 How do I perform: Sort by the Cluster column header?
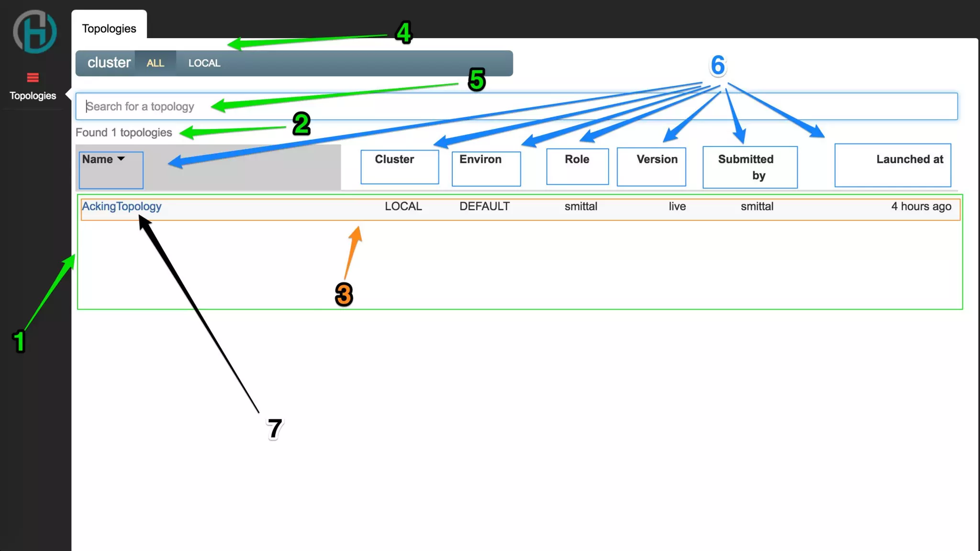coord(394,159)
